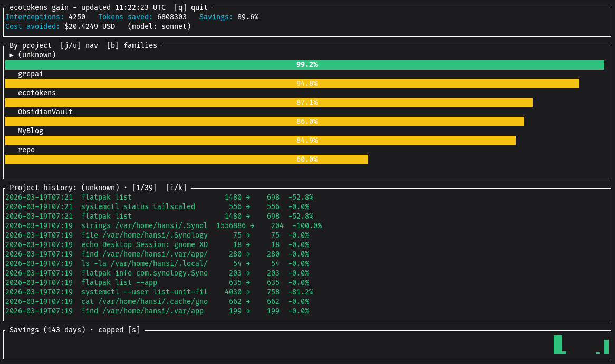The height and width of the screenshot is (364, 615).
Task: Select the grepai project
Action: click(31, 74)
